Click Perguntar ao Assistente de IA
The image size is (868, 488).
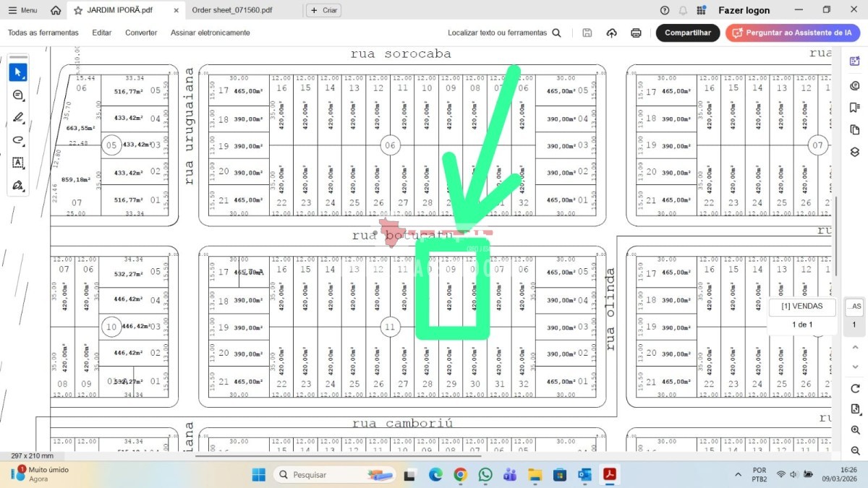point(793,33)
